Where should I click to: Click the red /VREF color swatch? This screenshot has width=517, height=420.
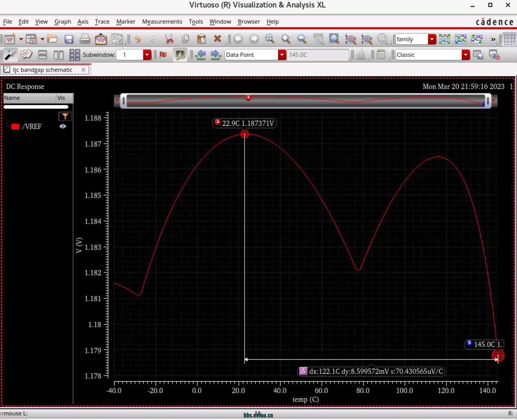[x=16, y=126]
